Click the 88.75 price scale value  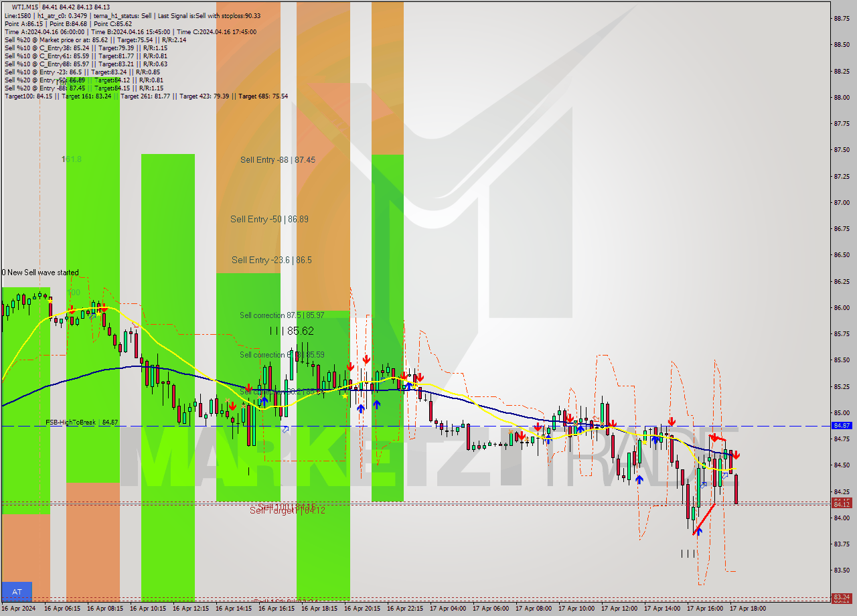(842, 19)
